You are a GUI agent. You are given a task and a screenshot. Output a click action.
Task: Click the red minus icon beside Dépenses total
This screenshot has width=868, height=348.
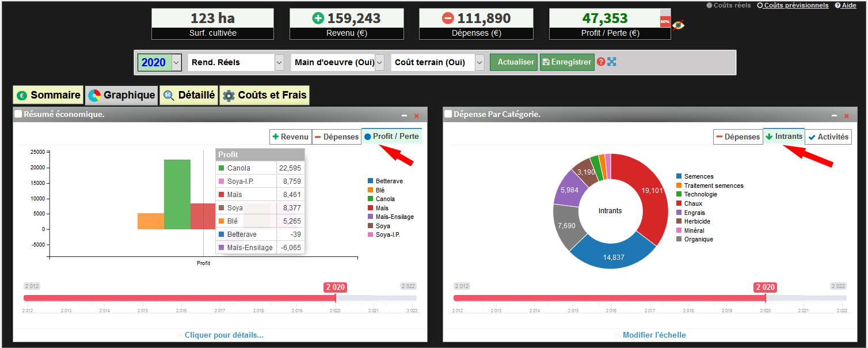448,18
